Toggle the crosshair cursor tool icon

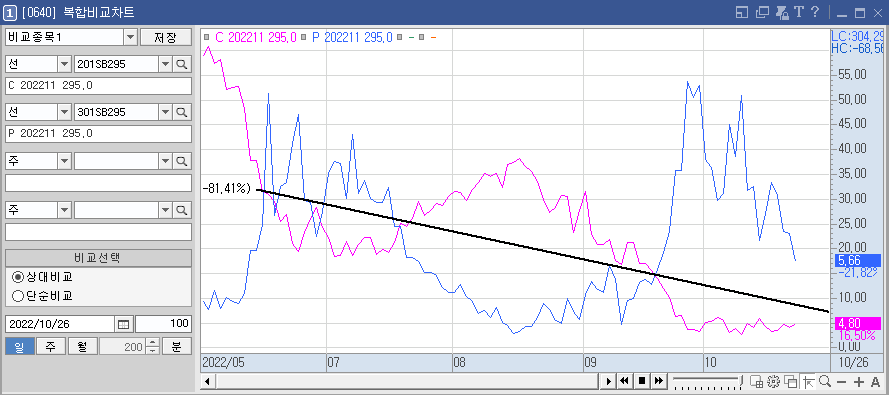[x=808, y=381]
